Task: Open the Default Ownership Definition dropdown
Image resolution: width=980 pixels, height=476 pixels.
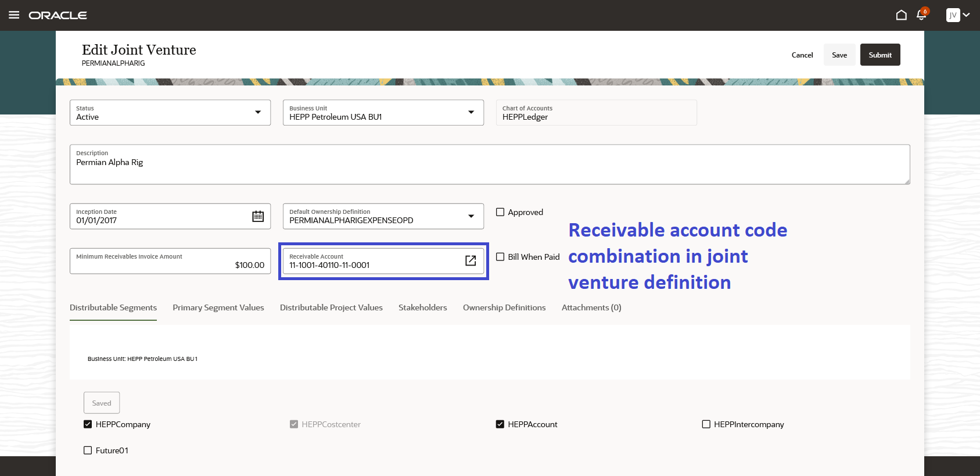Action: (x=471, y=216)
